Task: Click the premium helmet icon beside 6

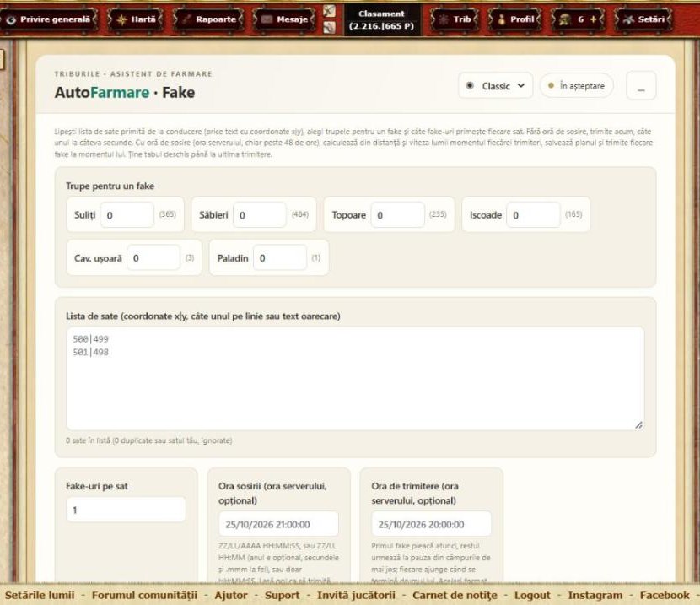Action: click(565, 19)
